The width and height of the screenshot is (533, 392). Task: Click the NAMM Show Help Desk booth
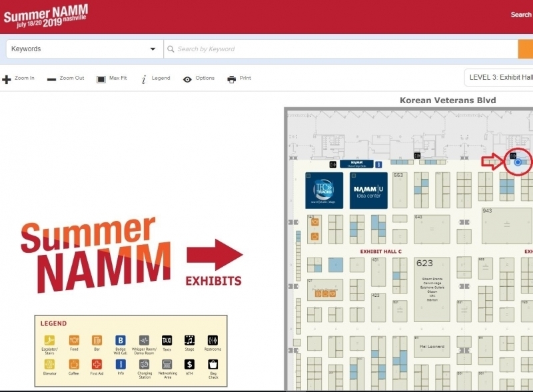point(356,164)
